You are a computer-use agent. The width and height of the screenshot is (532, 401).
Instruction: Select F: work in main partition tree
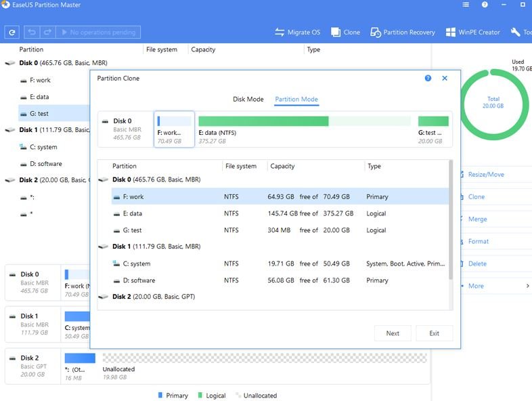pyautogui.click(x=40, y=80)
